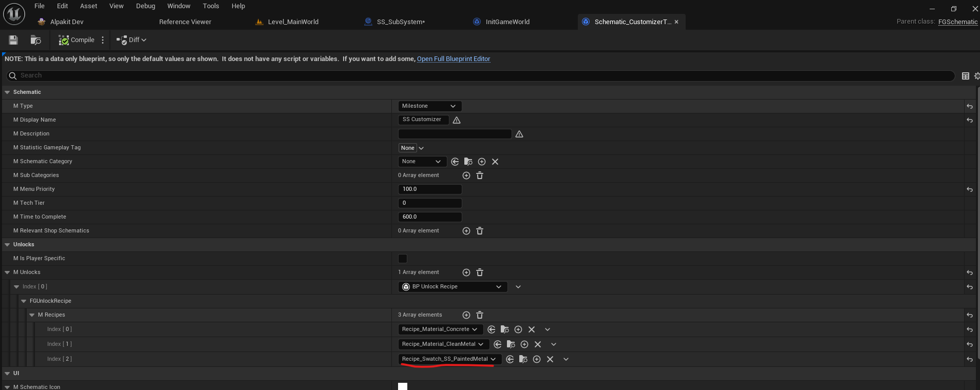The height and width of the screenshot is (390, 980).
Task: Browse to Recipe_Material_CleanMetal in Content Browser
Action: [x=511, y=344]
